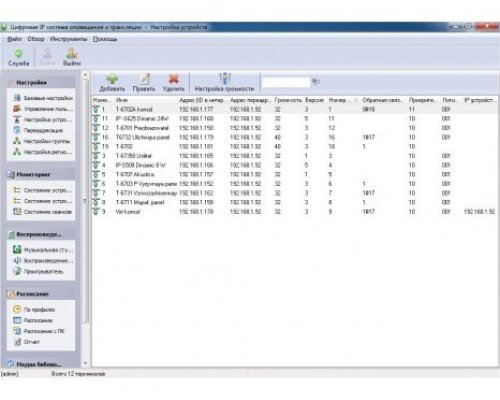Open Состояние сеансов monitoring item
The height and width of the screenshot is (400, 500).
(42, 212)
